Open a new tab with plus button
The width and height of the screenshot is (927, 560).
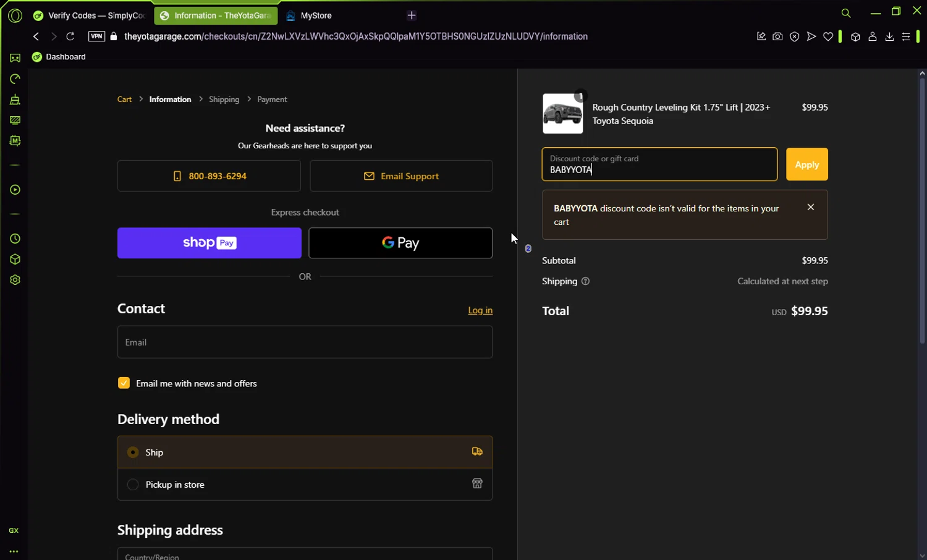tap(412, 15)
